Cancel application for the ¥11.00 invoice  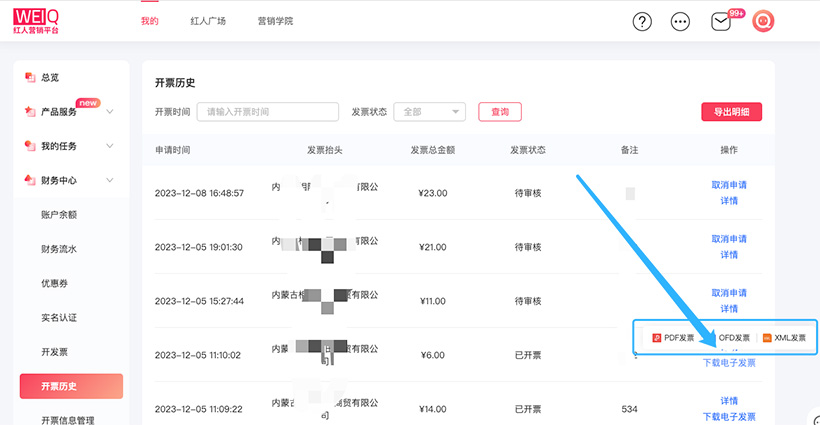click(729, 293)
